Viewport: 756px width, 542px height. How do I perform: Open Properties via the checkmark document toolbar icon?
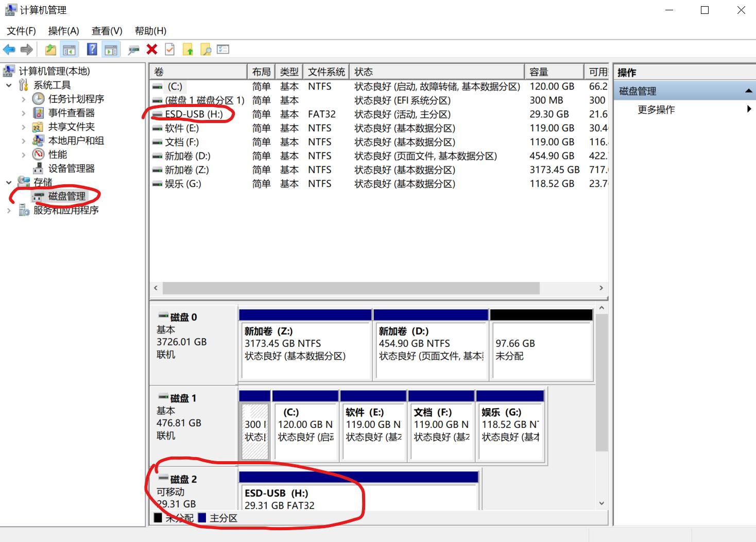(168, 49)
